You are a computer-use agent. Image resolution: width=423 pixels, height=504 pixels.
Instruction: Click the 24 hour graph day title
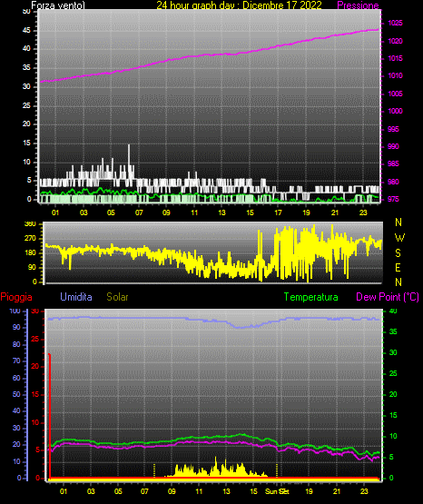(240, 5)
